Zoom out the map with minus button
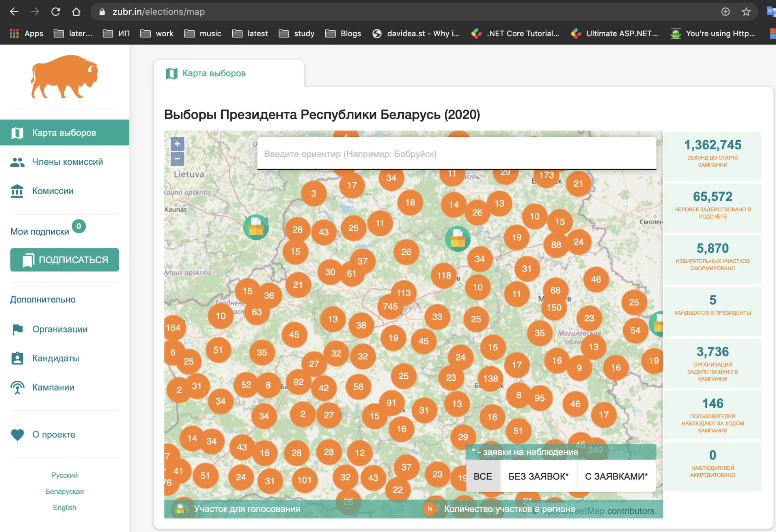 coord(177,159)
